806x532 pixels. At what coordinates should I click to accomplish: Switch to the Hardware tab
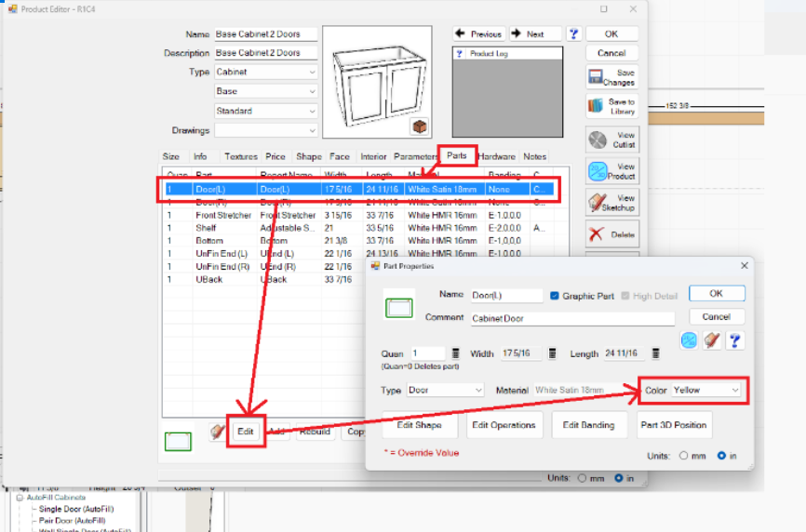coord(496,157)
